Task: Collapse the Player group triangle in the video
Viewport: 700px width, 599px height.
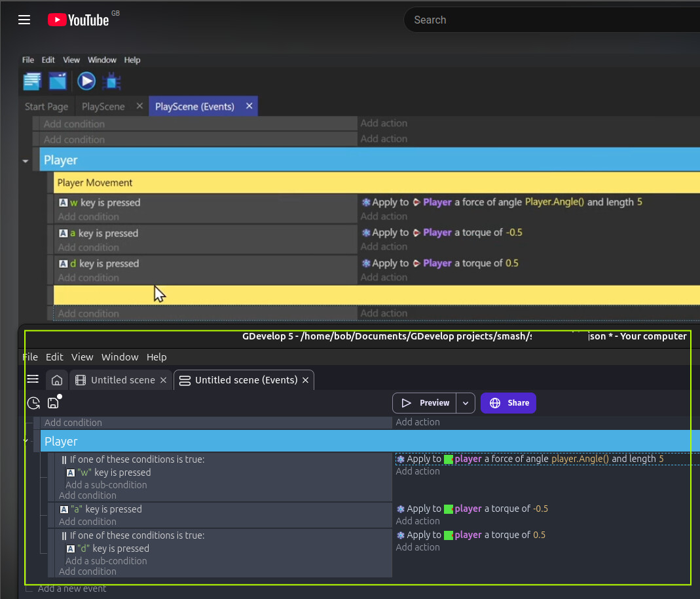Action: point(26,161)
